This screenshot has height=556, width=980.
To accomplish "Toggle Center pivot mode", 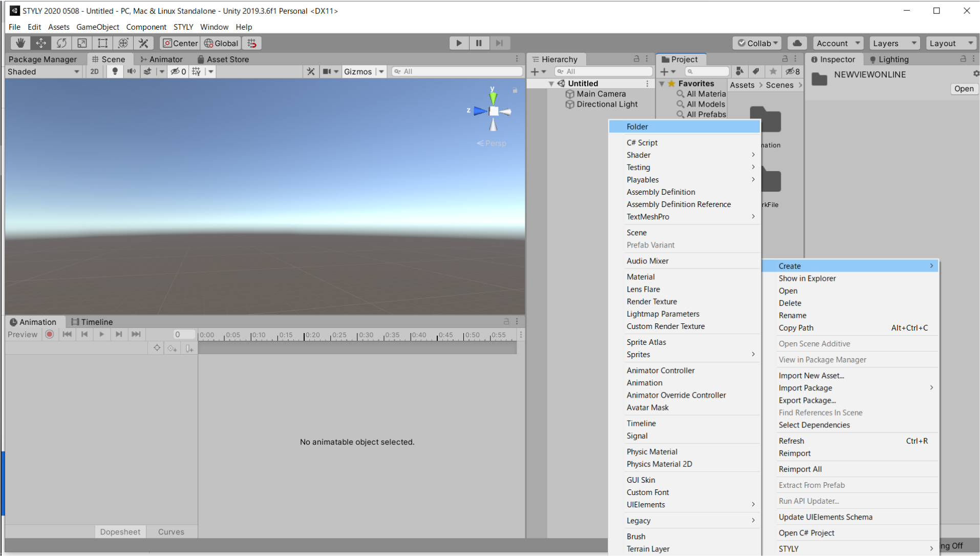I will pos(180,43).
